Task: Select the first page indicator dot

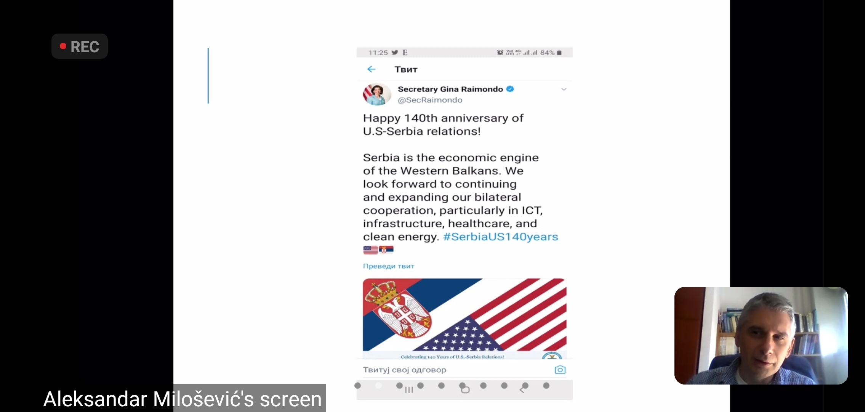Action: pos(357,386)
